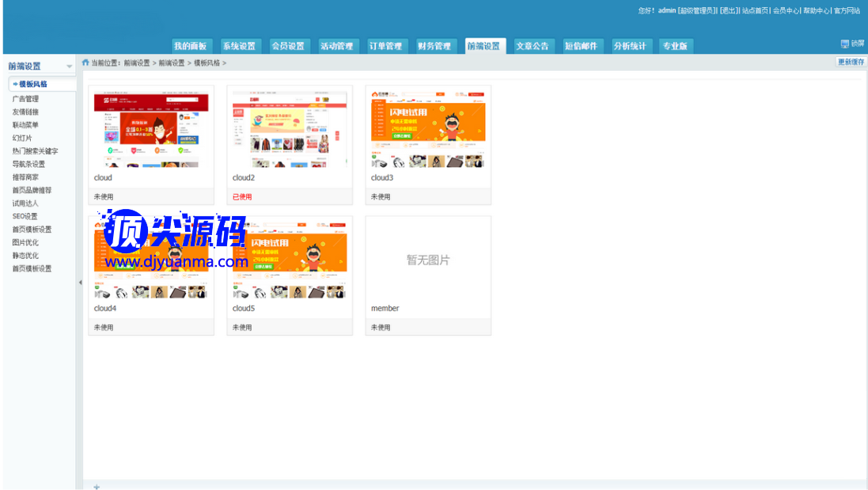The width and height of the screenshot is (868, 490).
Task: Open the 系统设置 tab
Action: click(239, 46)
